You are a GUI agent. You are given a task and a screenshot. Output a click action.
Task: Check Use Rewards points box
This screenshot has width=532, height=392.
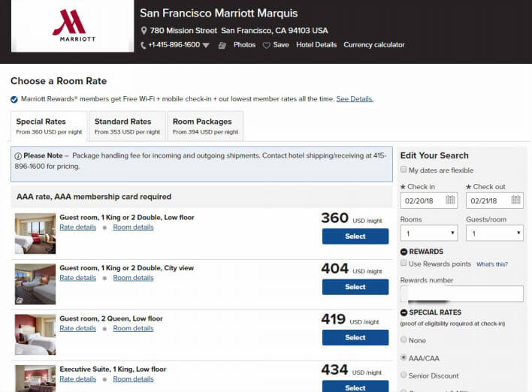pyautogui.click(x=404, y=264)
